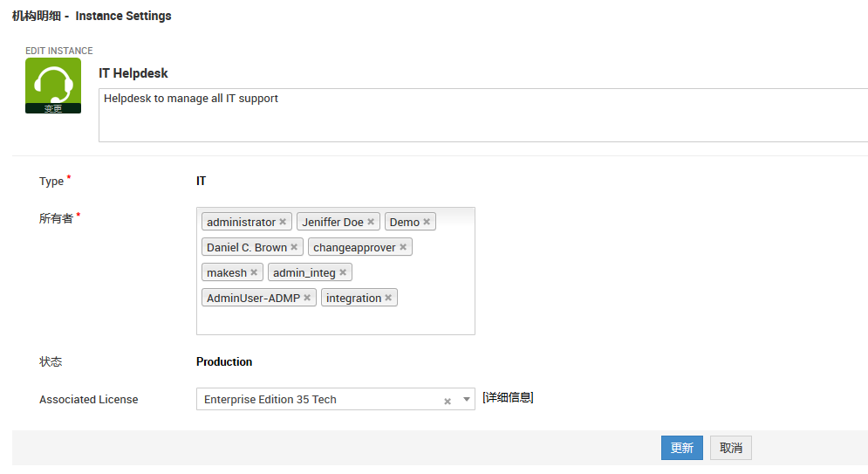Clear the Associated License selection
Screen dimensions: 868x474
pos(448,401)
